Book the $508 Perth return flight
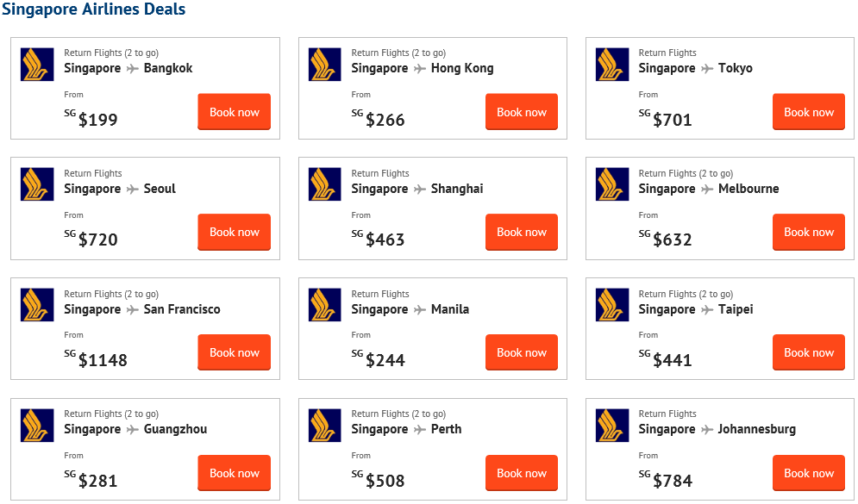The width and height of the screenshot is (858, 504). point(522,473)
